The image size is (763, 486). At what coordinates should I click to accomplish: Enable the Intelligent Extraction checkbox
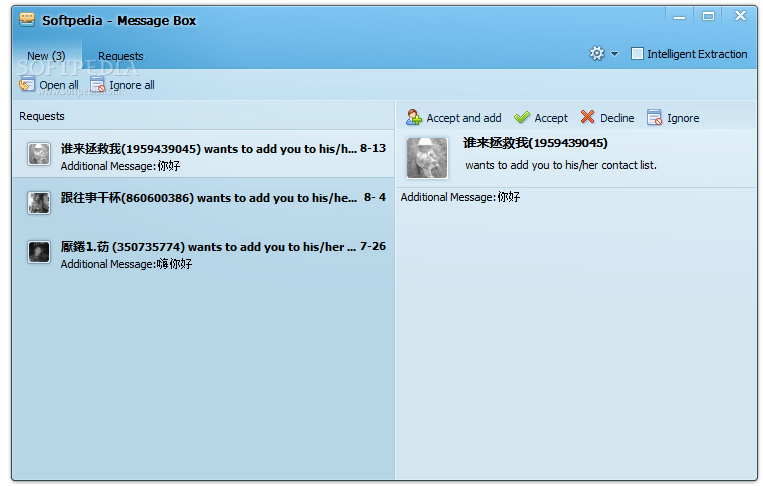[636, 54]
